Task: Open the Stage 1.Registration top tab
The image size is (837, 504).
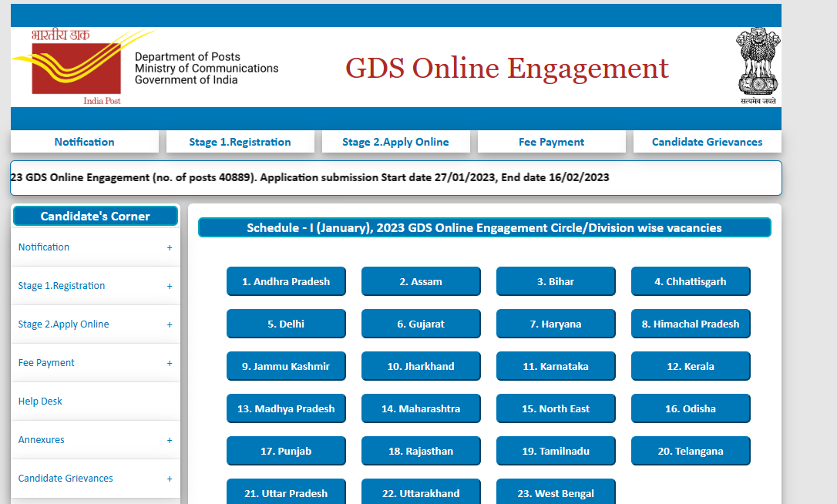Action: point(240,142)
